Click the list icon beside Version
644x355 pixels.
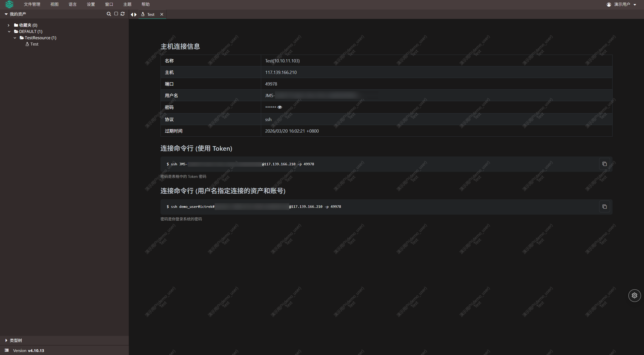click(x=7, y=350)
